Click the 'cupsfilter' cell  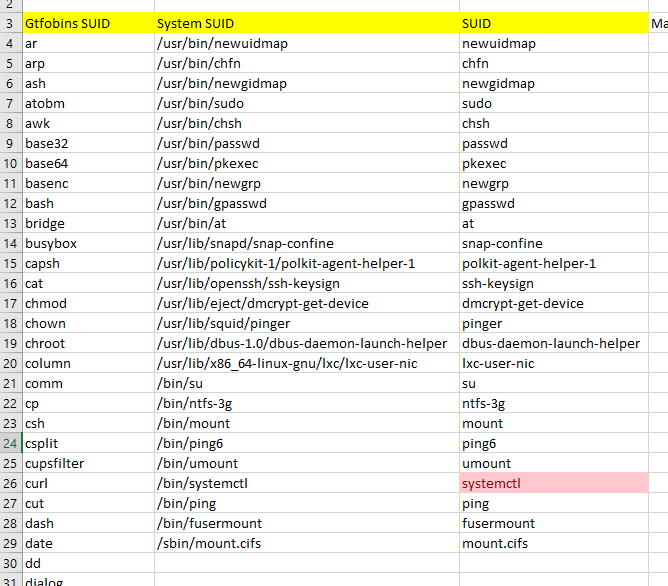(x=88, y=463)
